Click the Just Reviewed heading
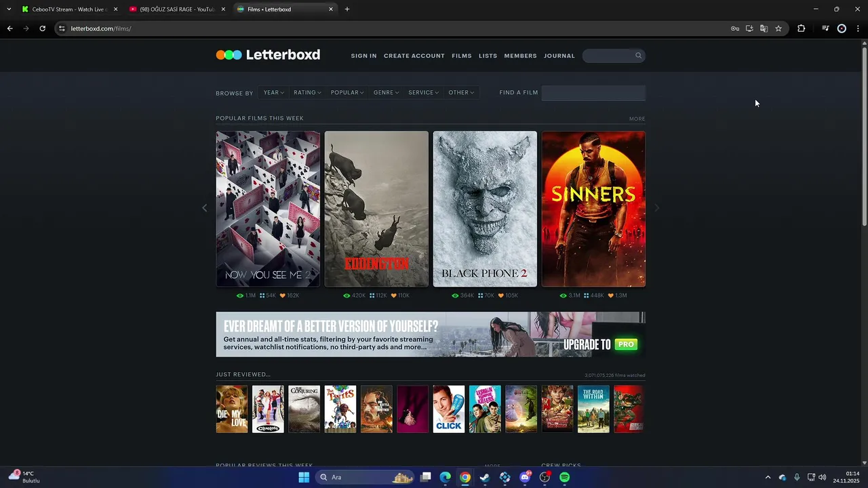This screenshot has width=868, height=488. click(243, 374)
